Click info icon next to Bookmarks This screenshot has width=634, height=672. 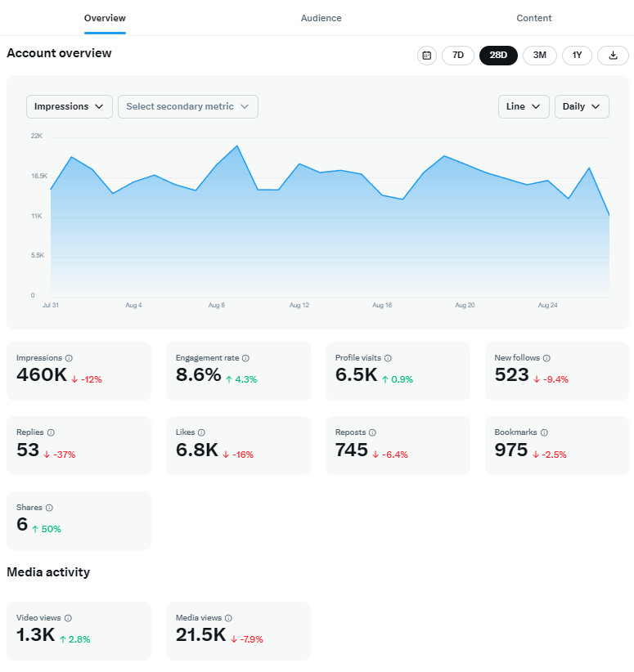tap(544, 432)
